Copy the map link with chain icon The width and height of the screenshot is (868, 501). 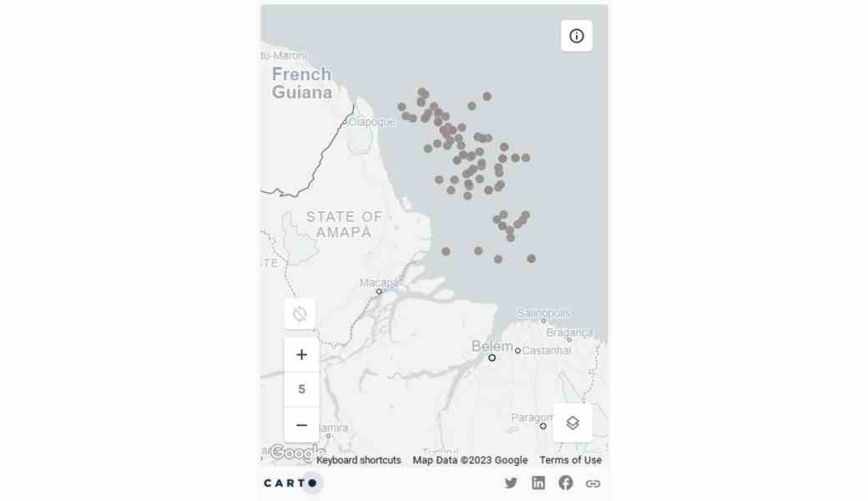click(593, 483)
